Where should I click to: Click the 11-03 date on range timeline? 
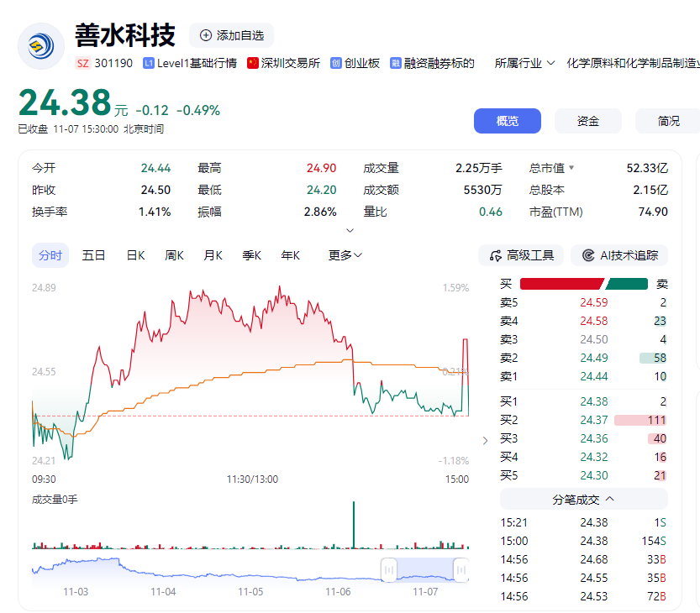[x=76, y=592]
